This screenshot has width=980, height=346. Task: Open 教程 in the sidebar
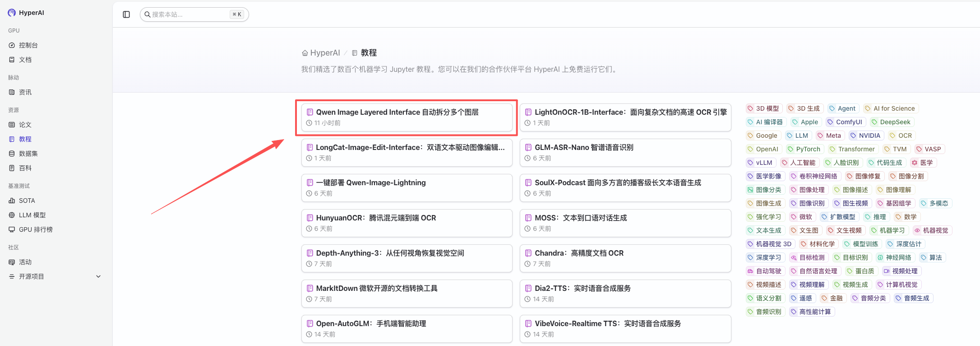coord(25,139)
